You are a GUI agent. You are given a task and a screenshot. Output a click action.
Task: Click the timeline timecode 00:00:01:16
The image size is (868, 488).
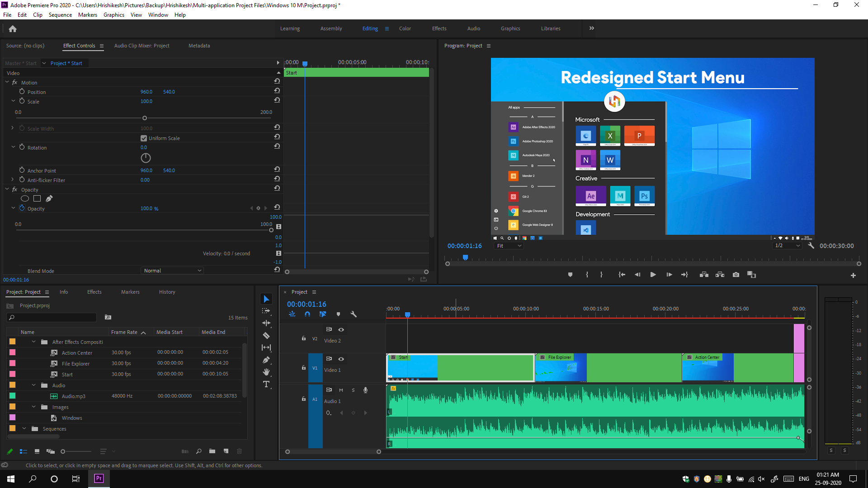pos(307,304)
